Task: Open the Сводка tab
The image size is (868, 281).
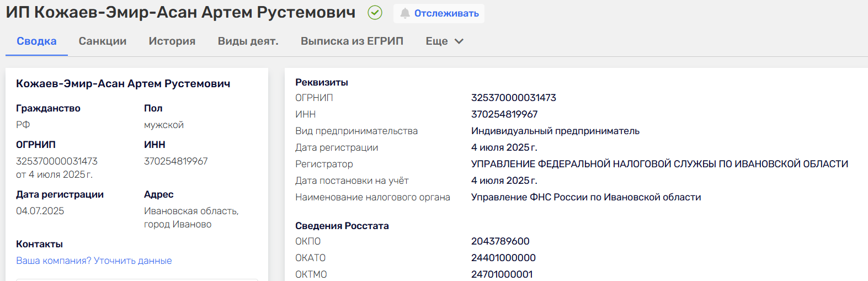Action: [36, 41]
